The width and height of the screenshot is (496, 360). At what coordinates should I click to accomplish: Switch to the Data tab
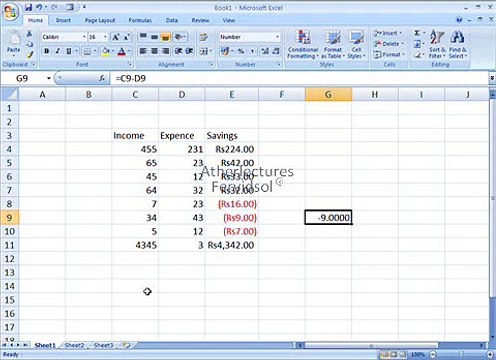(x=172, y=20)
